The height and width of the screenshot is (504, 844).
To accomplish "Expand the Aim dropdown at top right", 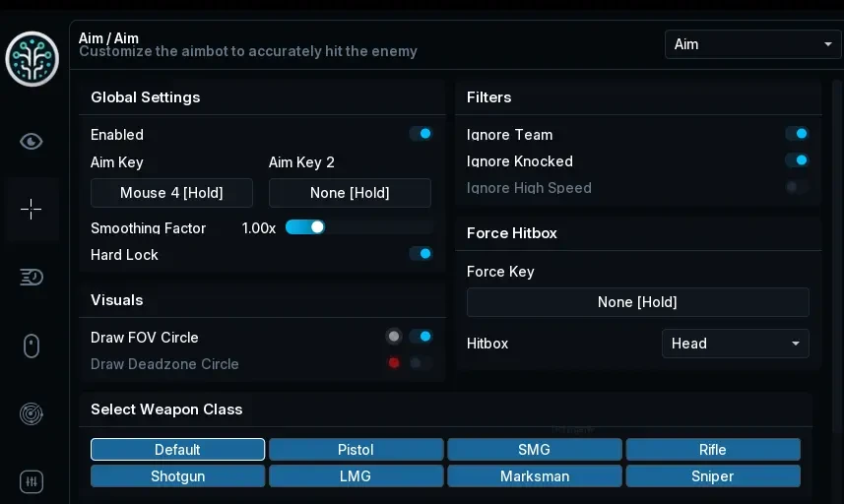I will coord(752,44).
